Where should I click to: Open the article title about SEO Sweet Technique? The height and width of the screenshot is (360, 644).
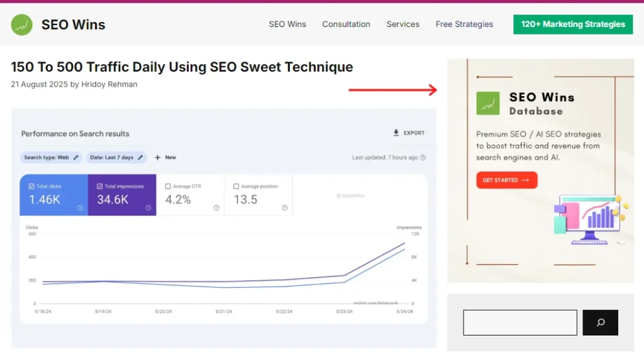[182, 67]
